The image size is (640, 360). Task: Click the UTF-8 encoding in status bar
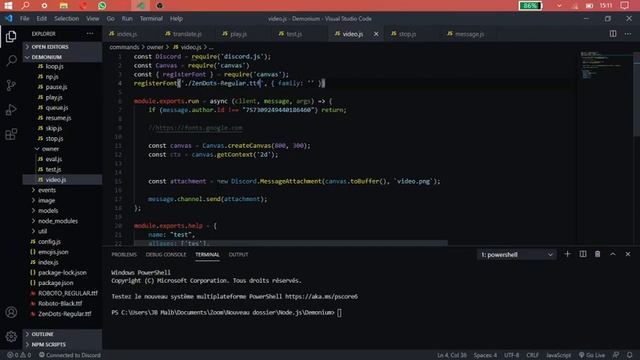[x=511, y=355]
